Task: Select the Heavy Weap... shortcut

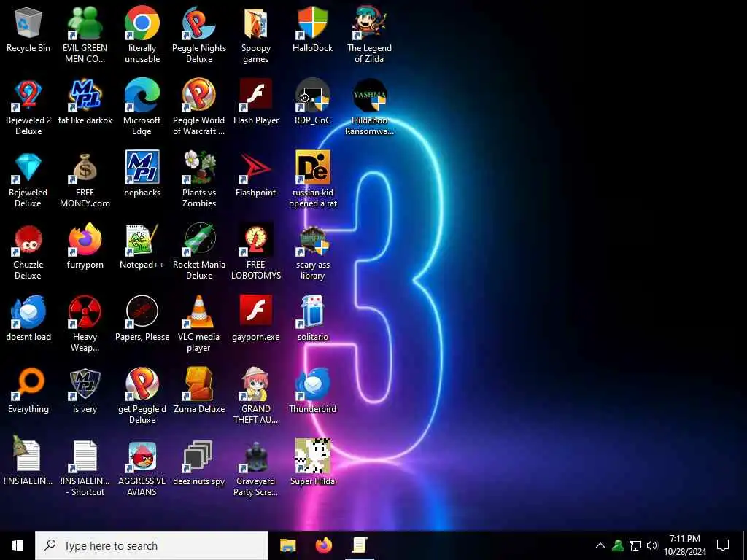Action: click(x=85, y=312)
